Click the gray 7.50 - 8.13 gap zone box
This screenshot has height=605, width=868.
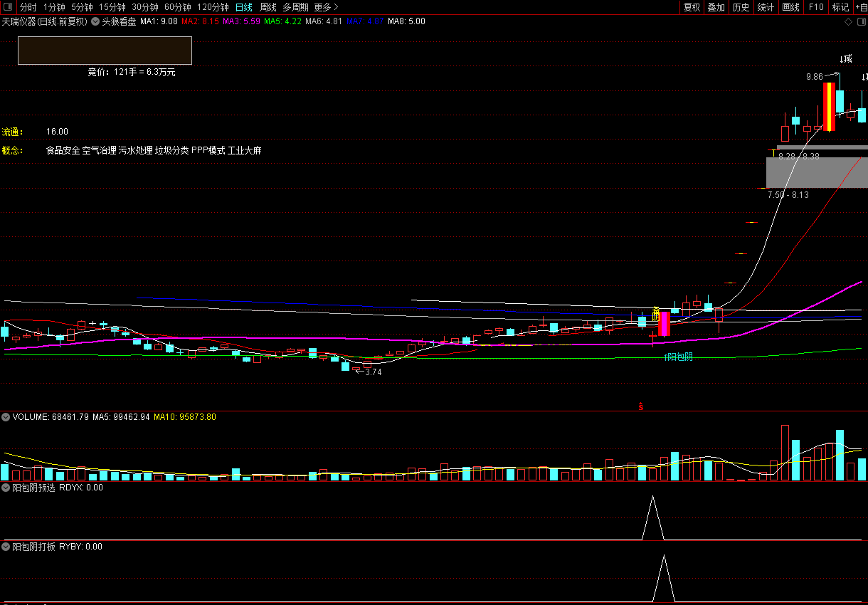pyautogui.click(x=816, y=172)
